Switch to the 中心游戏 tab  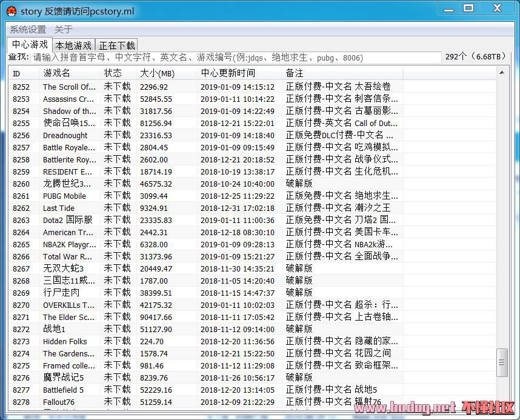(30, 44)
